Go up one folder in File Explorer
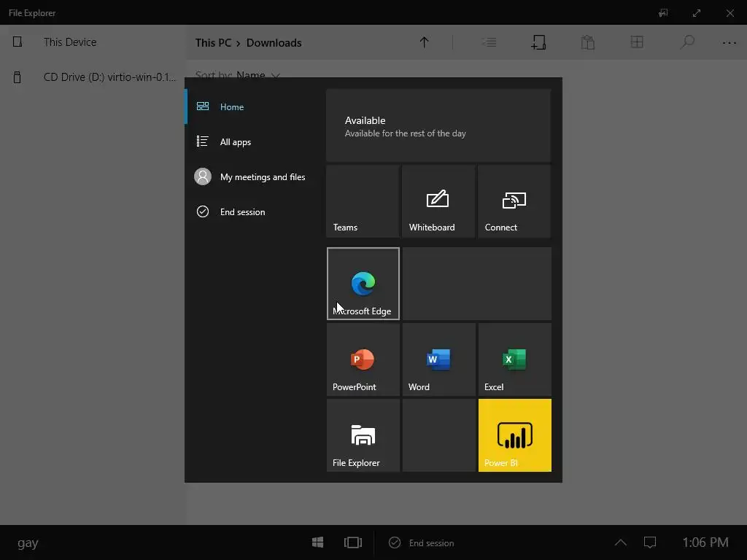 pos(424,42)
